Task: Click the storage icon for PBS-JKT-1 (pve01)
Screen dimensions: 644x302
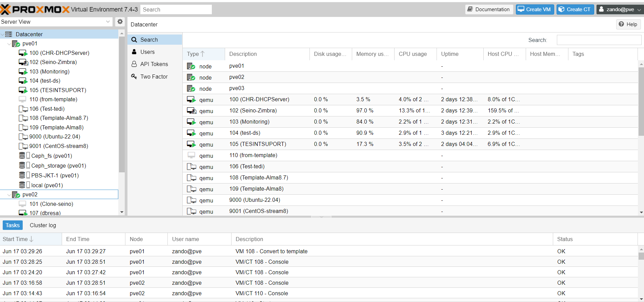Action: (24, 175)
